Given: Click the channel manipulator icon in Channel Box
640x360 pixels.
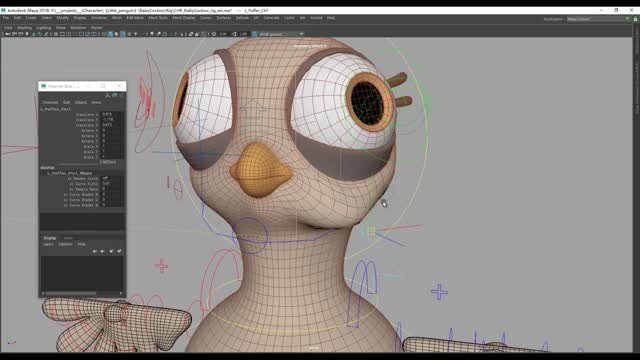Looking at the screenshot, I should click(108, 95).
